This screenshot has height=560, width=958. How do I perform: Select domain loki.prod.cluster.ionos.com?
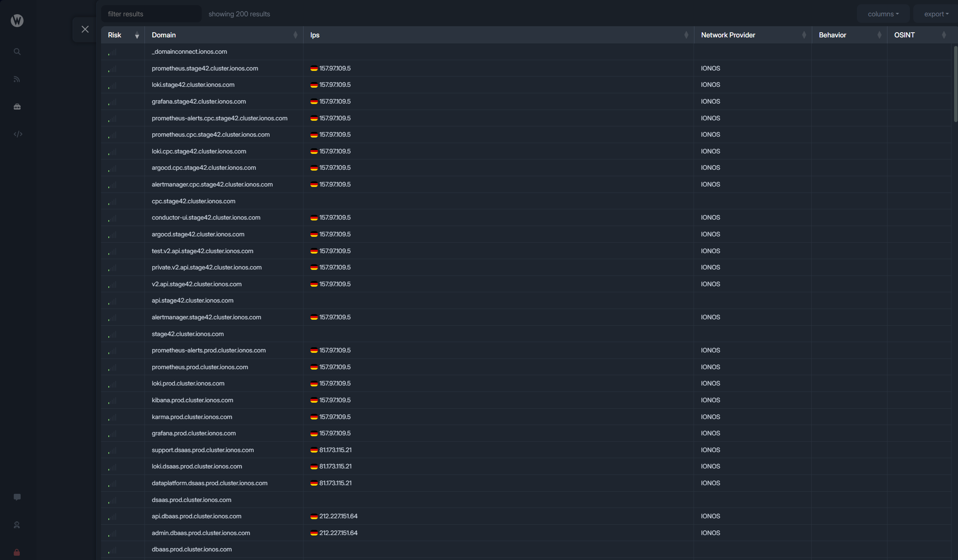pos(188,383)
